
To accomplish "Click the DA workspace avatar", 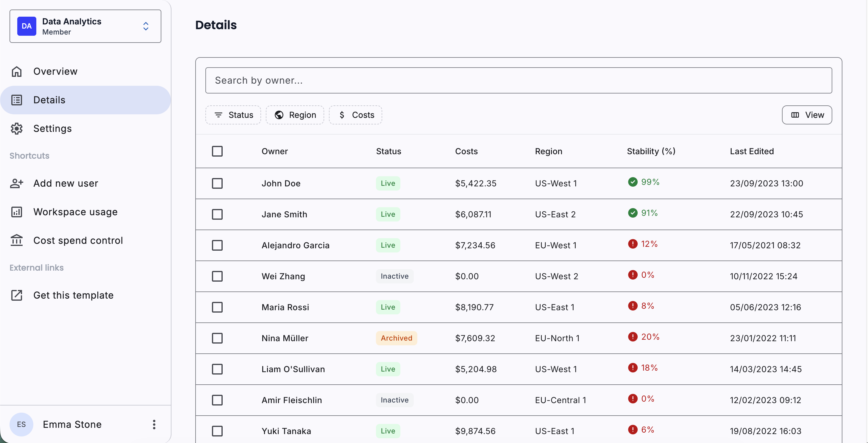I will tap(26, 26).
